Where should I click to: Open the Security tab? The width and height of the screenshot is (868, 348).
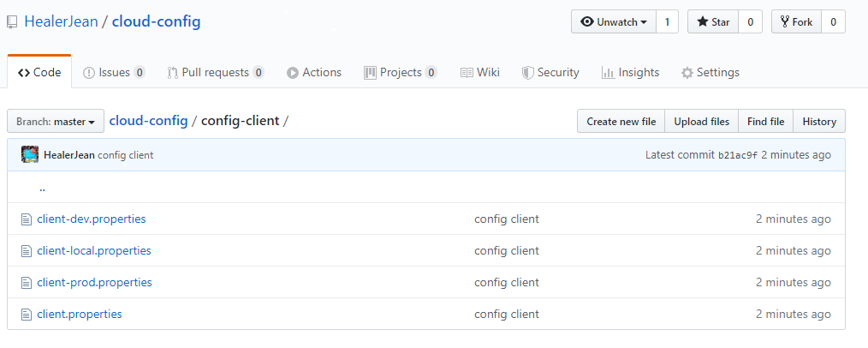tap(550, 73)
